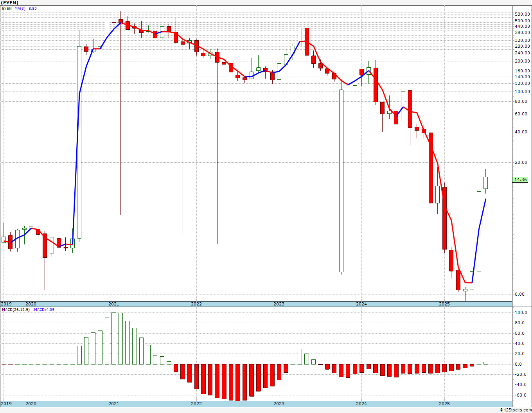Screen dimensions: 532x413
Task: Click the 580.00 price axis label
Action: pyautogui.click(x=523, y=14)
